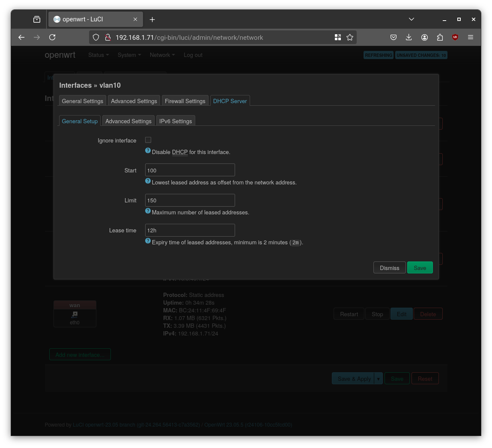Screen dimensions: 492x448
Task: Open the Network dropdown menu
Action: click(x=162, y=55)
